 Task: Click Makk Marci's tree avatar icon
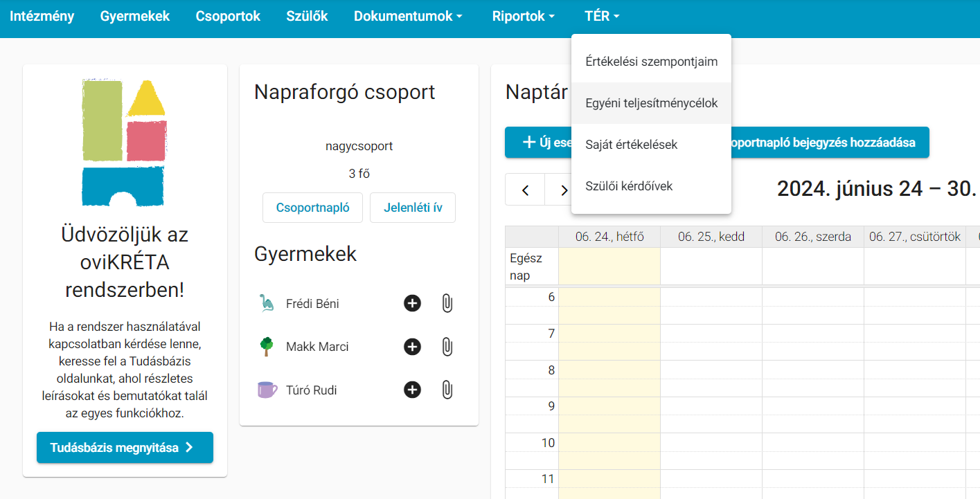click(x=267, y=347)
